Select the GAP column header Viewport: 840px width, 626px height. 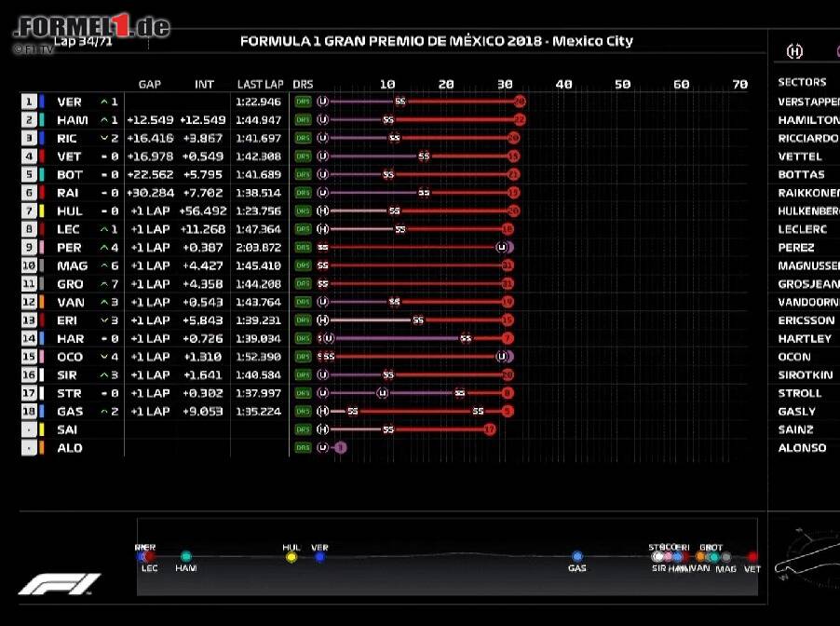(149, 84)
